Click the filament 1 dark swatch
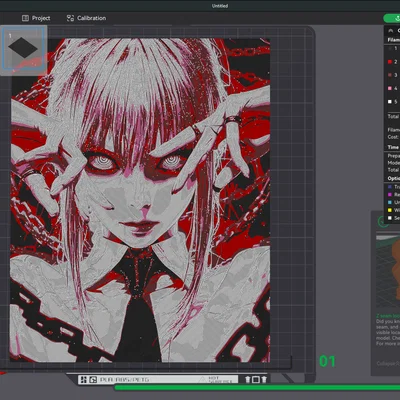The width and height of the screenshot is (400, 400). click(390, 48)
